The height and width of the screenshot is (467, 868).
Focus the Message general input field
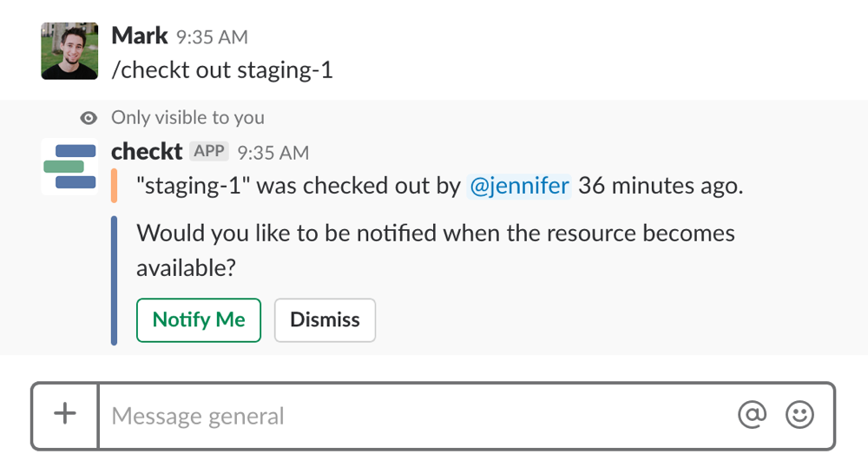[417, 416]
